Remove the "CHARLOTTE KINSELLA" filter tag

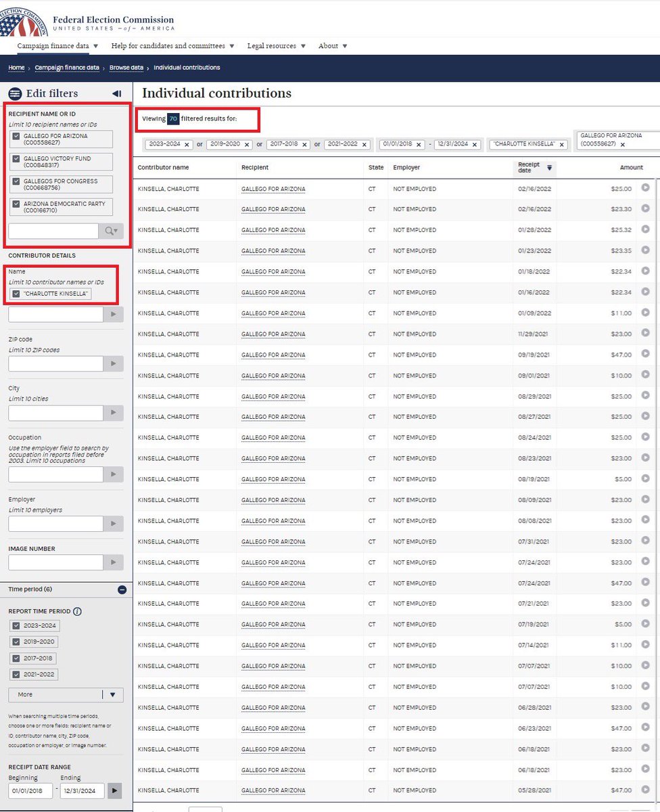click(x=561, y=145)
